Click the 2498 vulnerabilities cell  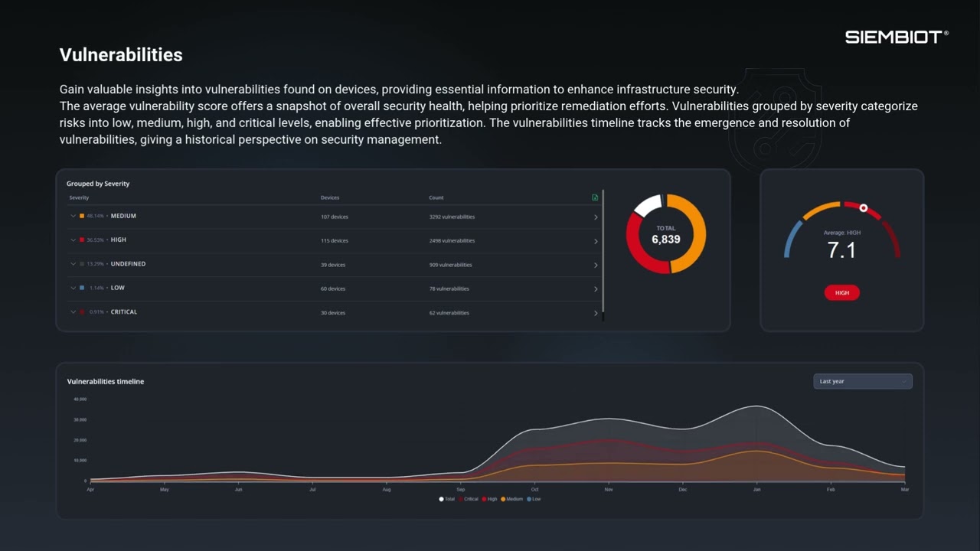[x=452, y=240]
